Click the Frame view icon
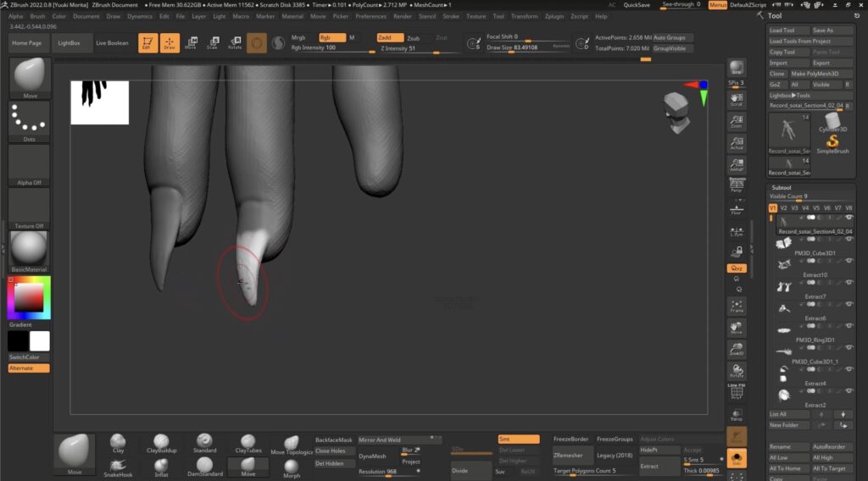This screenshot has width=868, height=481. click(737, 305)
